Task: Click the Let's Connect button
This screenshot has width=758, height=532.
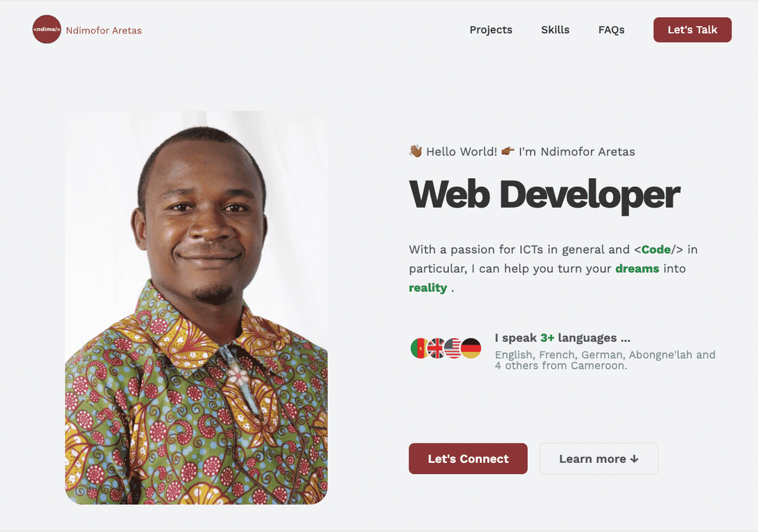Action: click(x=468, y=459)
